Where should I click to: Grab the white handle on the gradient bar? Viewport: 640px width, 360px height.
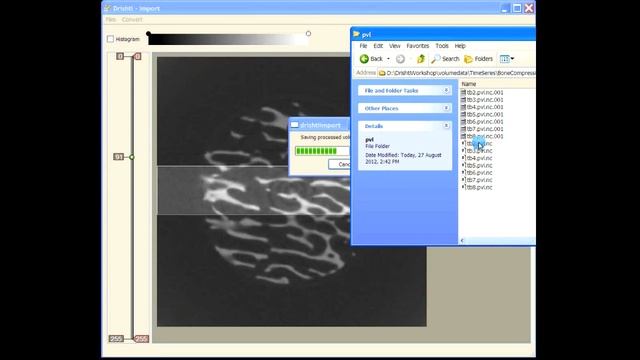(308, 33)
